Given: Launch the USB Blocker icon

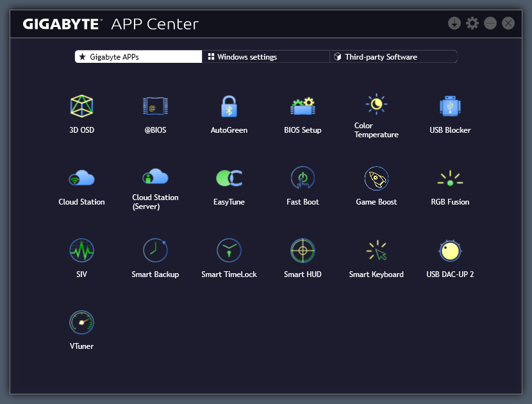Looking at the screenshot, I should (450, 106).
